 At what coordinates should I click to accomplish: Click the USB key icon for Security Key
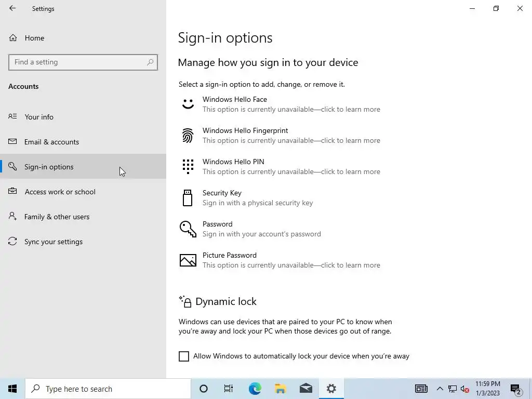188,198
